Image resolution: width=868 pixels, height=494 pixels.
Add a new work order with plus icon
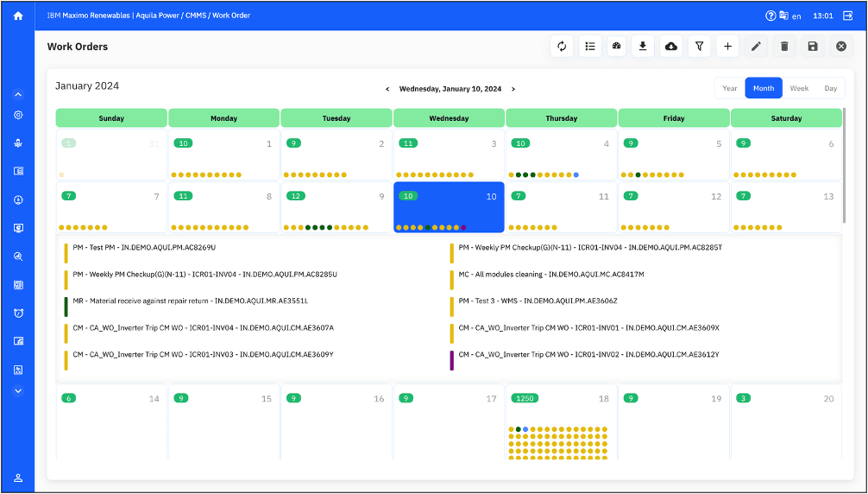point(727,47)
